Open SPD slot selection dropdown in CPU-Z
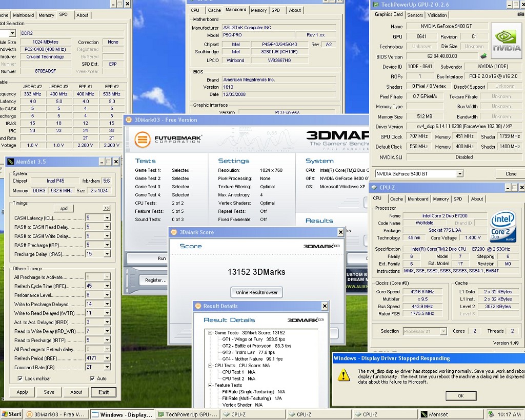This screenshot has width=525, height=420. [x=12, y=33]
